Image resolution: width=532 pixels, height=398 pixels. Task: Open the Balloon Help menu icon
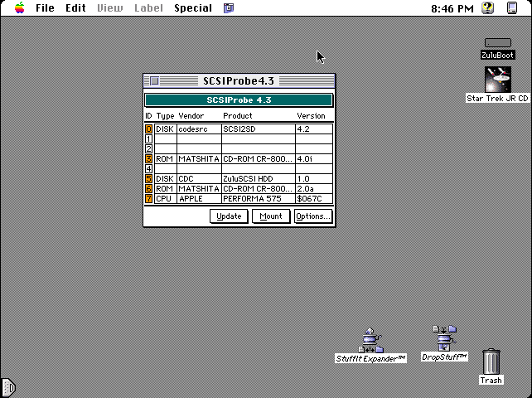488,7
